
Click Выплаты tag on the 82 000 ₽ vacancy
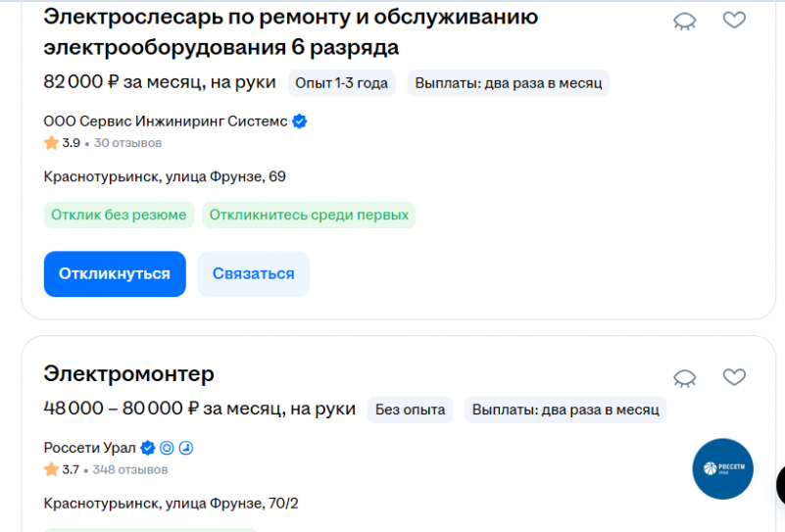tap(509, 83)
